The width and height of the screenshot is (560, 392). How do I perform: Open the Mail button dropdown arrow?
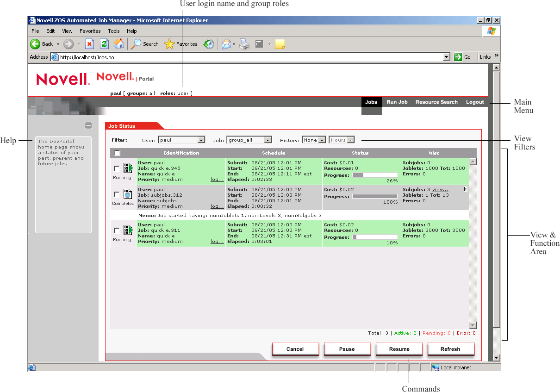click(x=234, y=44)
